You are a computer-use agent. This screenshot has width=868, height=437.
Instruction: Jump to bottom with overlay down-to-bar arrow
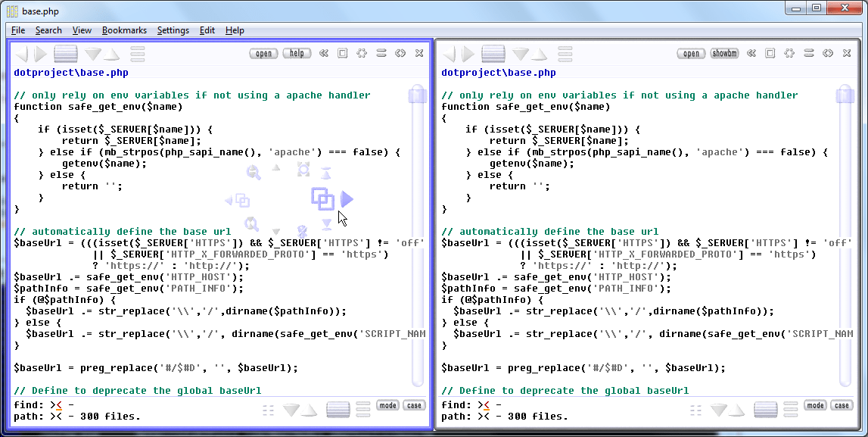[x=327, y=224]
